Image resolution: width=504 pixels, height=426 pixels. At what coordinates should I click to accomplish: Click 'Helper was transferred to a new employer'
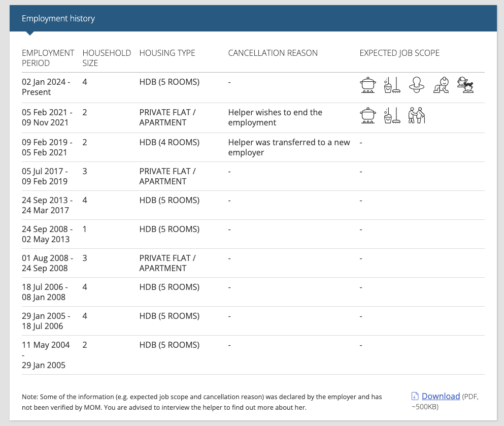pos(289,147)
